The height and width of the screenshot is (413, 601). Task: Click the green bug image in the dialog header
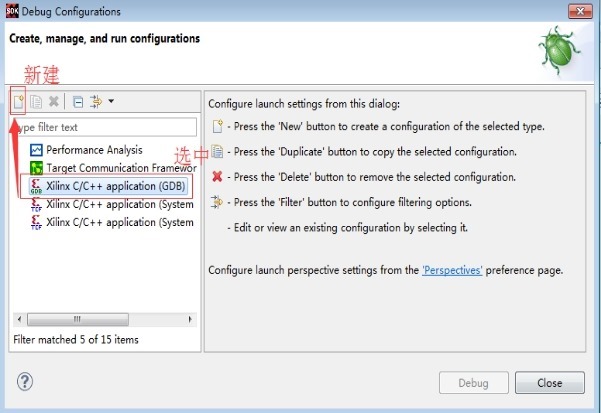(x=559, y=50)
